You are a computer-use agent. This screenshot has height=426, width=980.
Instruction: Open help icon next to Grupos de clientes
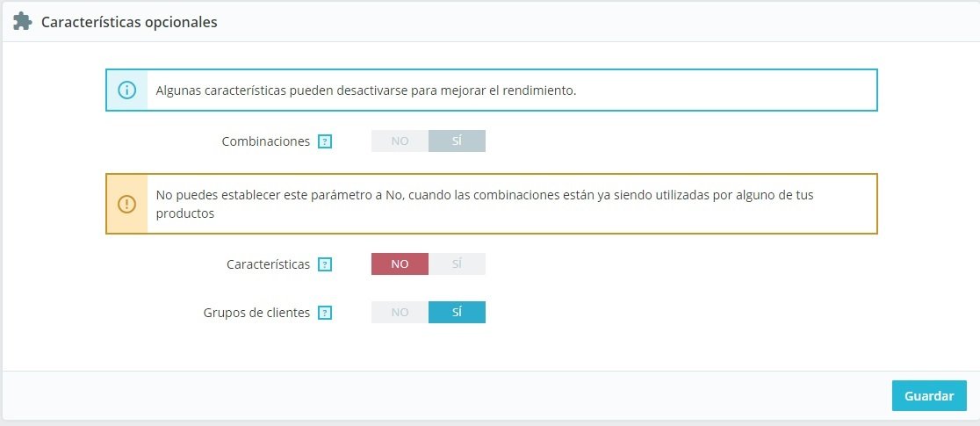325,313
